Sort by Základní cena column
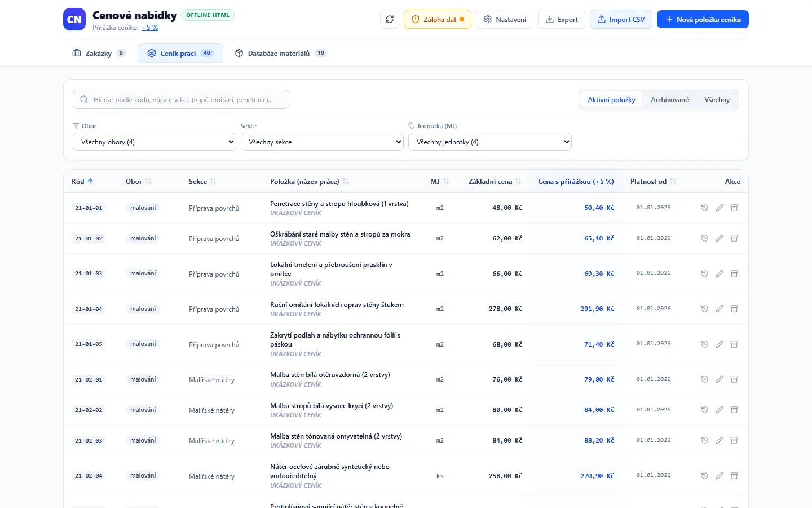 pyautogui.click(x=495, y=182)
